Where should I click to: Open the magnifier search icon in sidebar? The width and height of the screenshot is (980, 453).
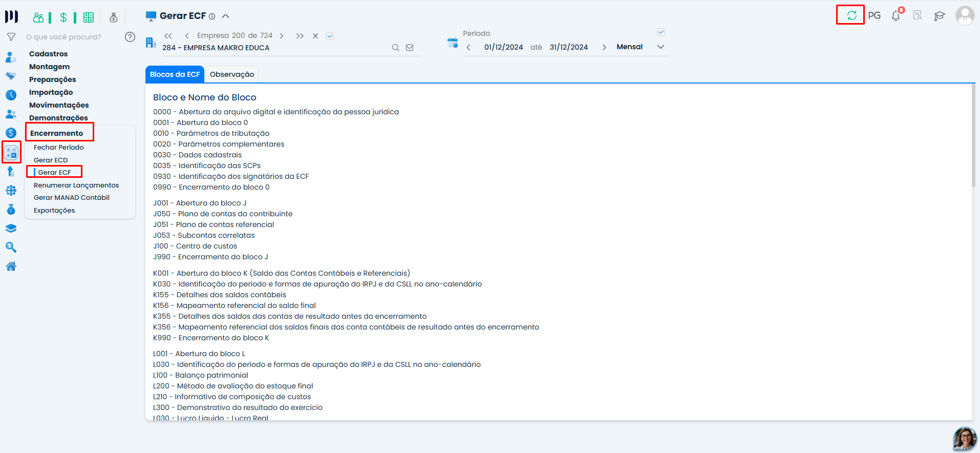click(x=11, y=248)
